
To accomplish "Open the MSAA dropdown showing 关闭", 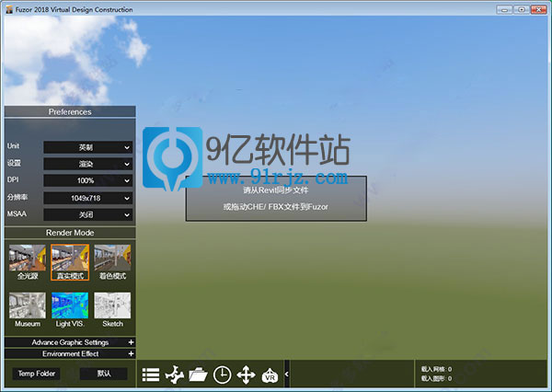I will click(87, 214).
